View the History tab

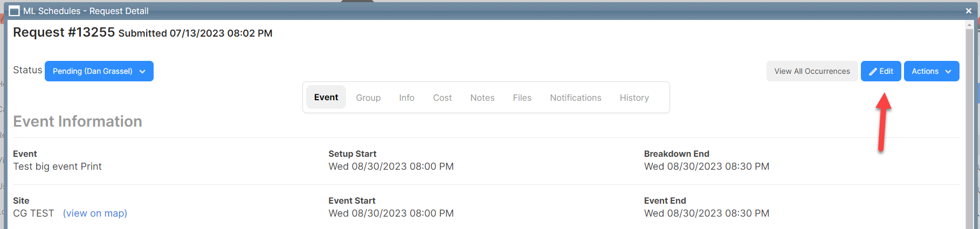click(634, 98)
